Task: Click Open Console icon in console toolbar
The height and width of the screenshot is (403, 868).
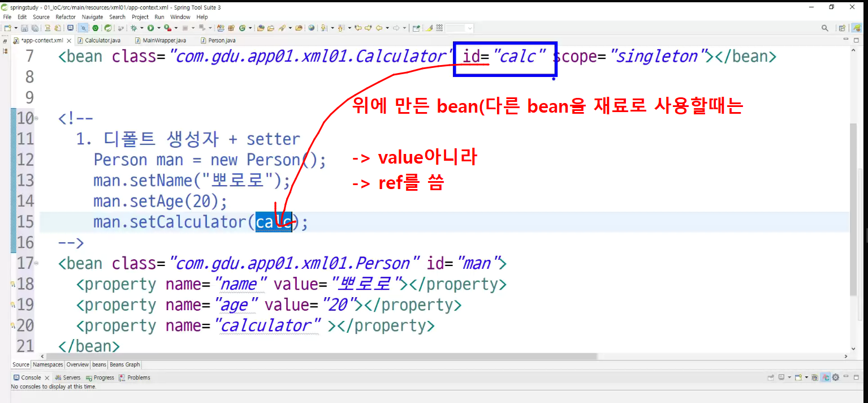Action: pyautogui.click(x=798, y=378)
